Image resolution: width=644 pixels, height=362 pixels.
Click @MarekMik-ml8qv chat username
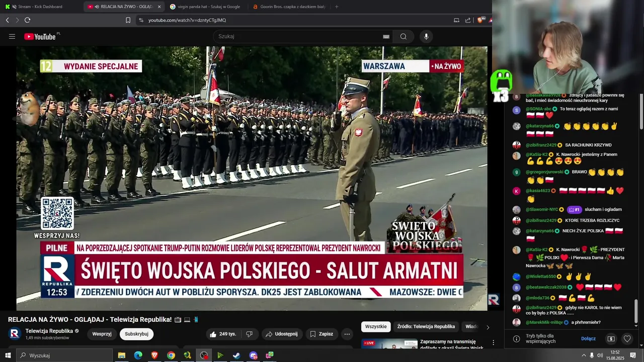tap(544, 322)
